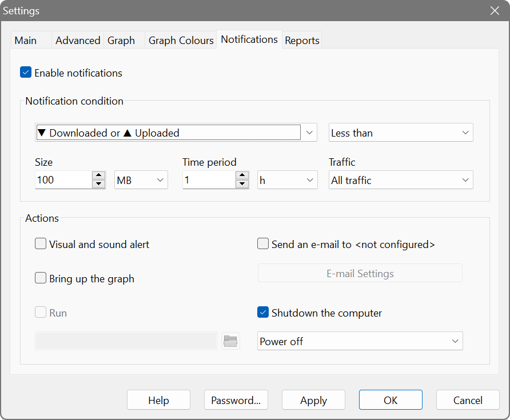Click the Cancel button
Screen dimensions: 510x420
468,400
